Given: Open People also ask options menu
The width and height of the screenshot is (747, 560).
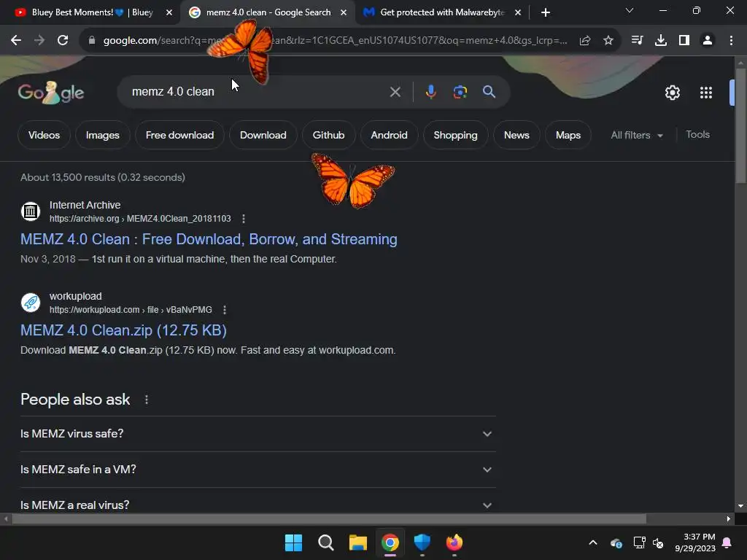Looking at the screenshot, I should point(146,400).
